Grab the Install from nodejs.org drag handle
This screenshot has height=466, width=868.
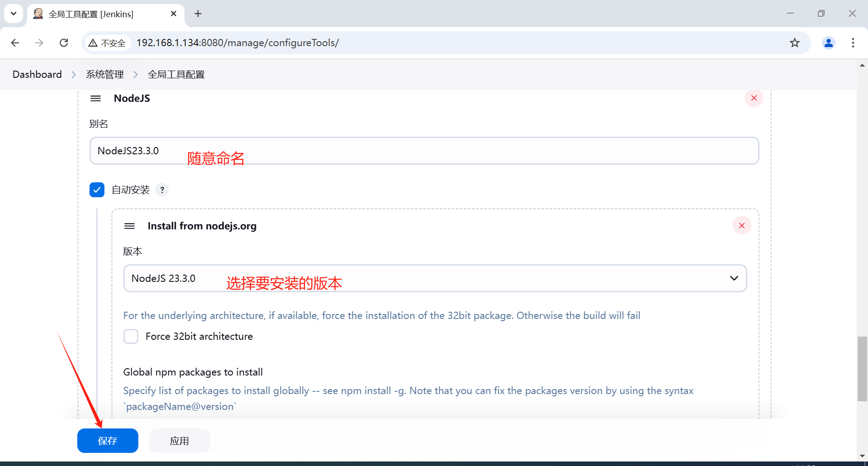129,226
